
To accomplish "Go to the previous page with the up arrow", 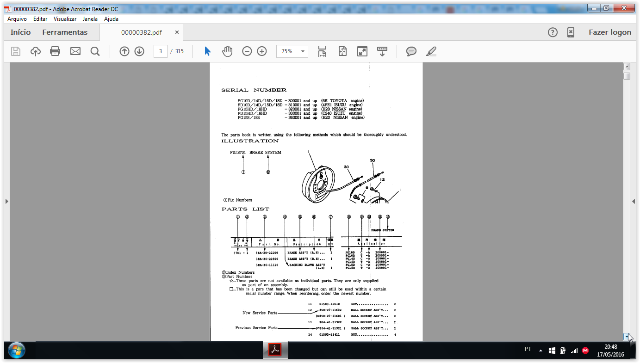I will (124, 51).
